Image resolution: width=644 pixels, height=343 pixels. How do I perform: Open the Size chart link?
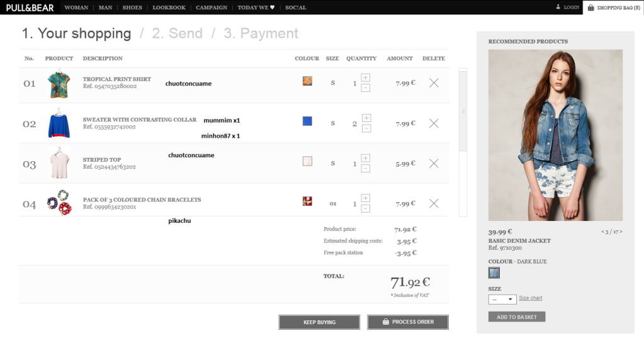point(530,298)
